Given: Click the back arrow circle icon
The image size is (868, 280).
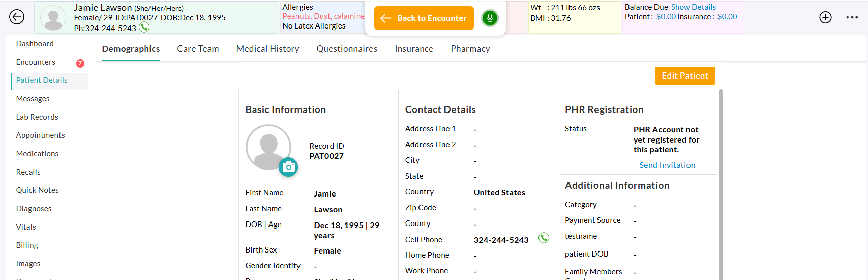Looking at the screenshot, I should (x=17, y=17).
